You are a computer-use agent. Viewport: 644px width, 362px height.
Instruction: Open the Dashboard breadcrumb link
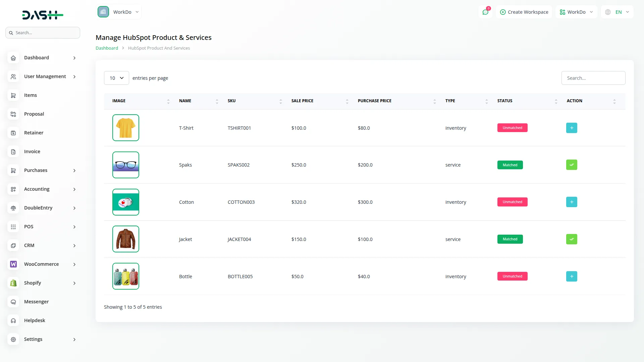106,48
